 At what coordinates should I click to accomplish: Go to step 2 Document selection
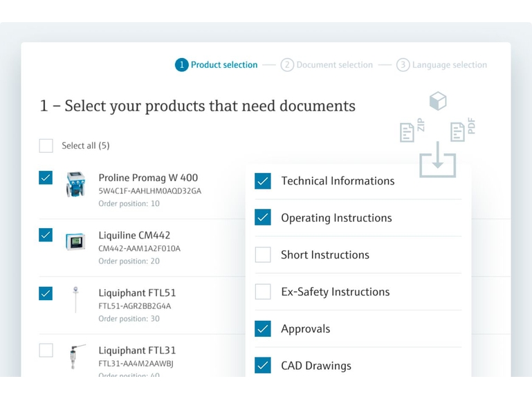(327, 65)
